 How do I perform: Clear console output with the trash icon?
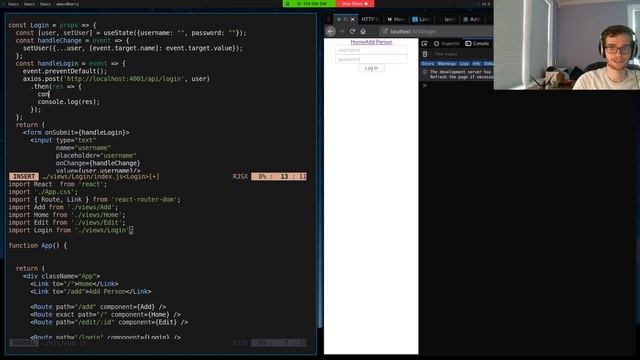click(x=425, y=54)
